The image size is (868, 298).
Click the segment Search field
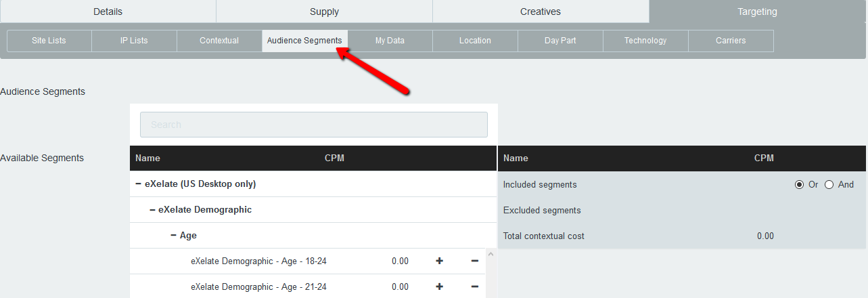[313, 125]
